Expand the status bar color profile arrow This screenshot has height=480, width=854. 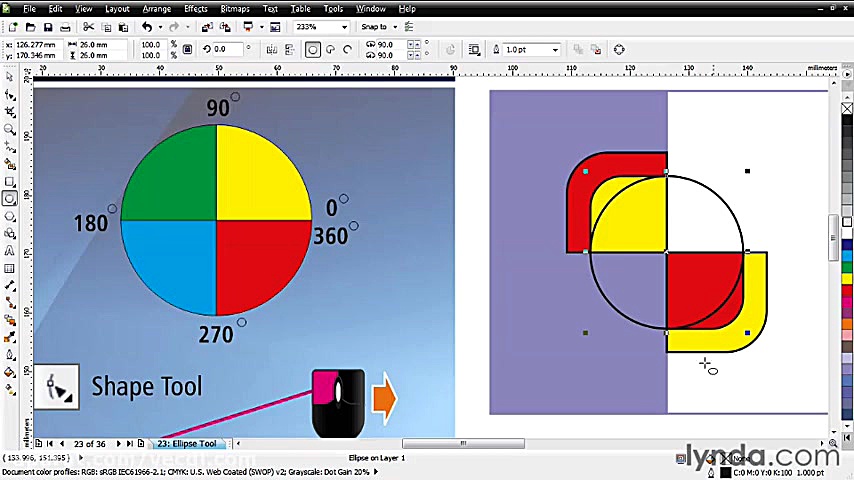[x=375, y=472]
